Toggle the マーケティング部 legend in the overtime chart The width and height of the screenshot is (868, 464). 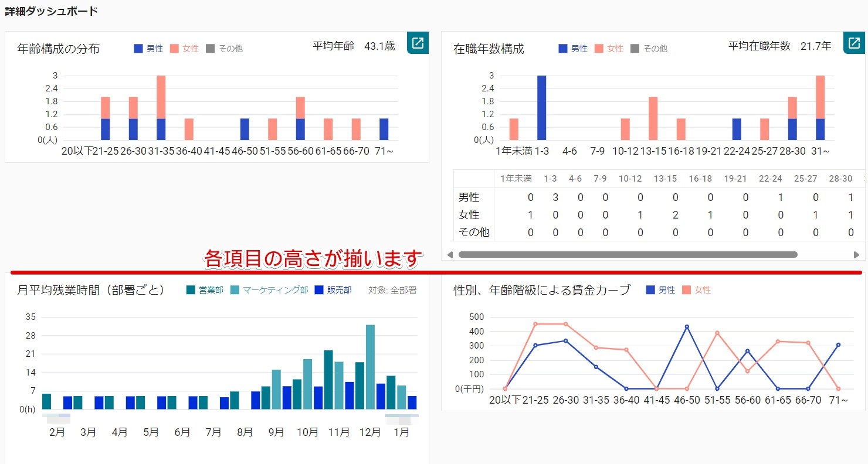(x=269, y=290)
